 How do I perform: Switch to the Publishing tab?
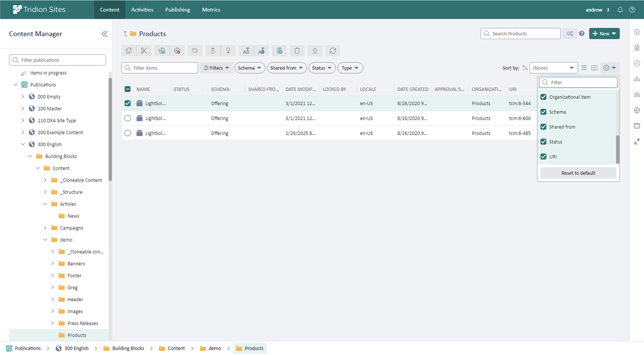[x=178, y=10]
